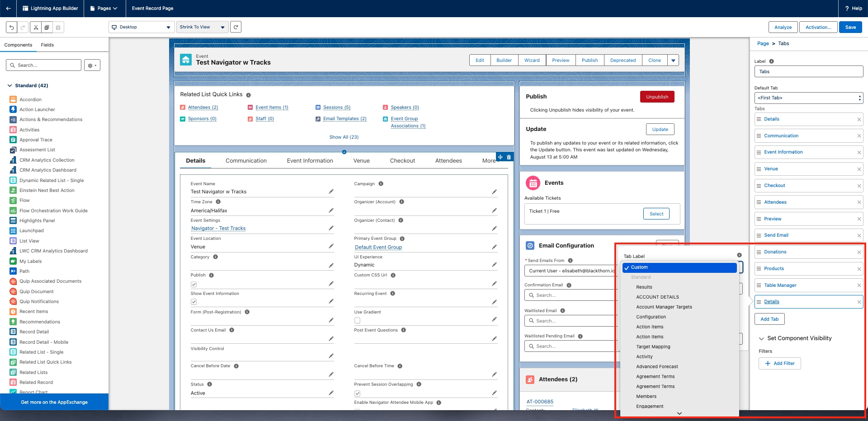868x421 pixels.
Task: Click the Show All (23) link
Action: [344, 137]
